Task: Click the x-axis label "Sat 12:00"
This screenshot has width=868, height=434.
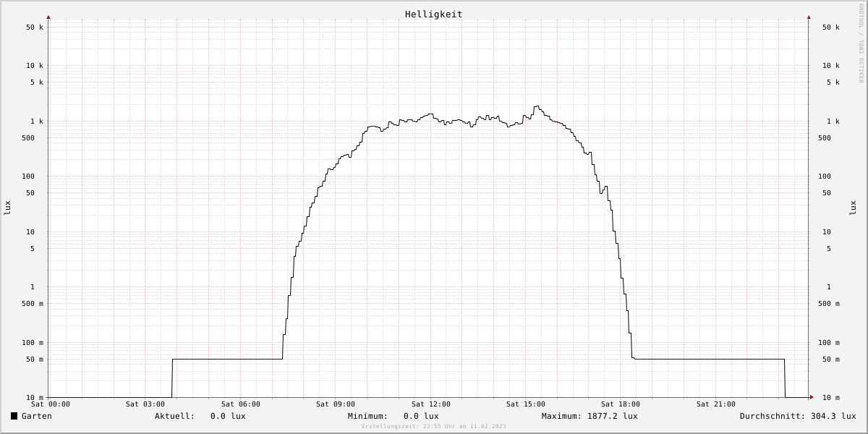Action: [431, 404]
